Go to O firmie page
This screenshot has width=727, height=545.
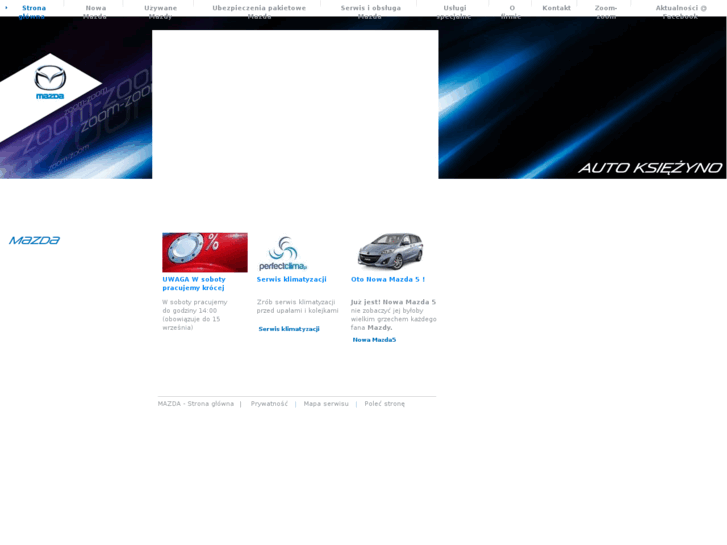(511, 12)
